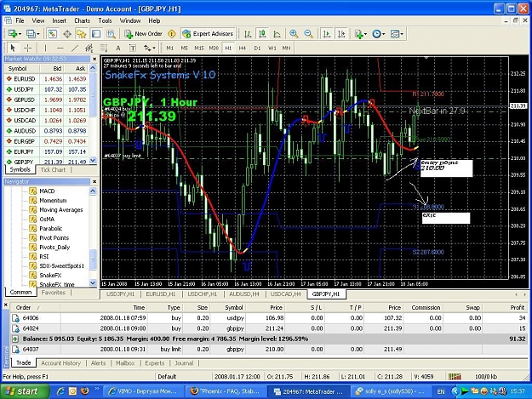Toggle the Data Window icon

pos(67,34)
